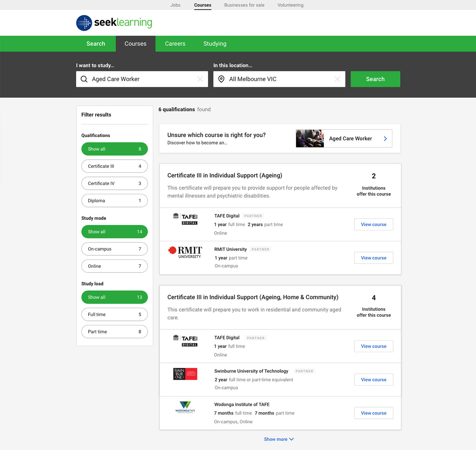The height and width of the screenshot is (450, 476).
Task: View course for TAFE Digital 1 year / 2 years
Action: click(374, 224)
